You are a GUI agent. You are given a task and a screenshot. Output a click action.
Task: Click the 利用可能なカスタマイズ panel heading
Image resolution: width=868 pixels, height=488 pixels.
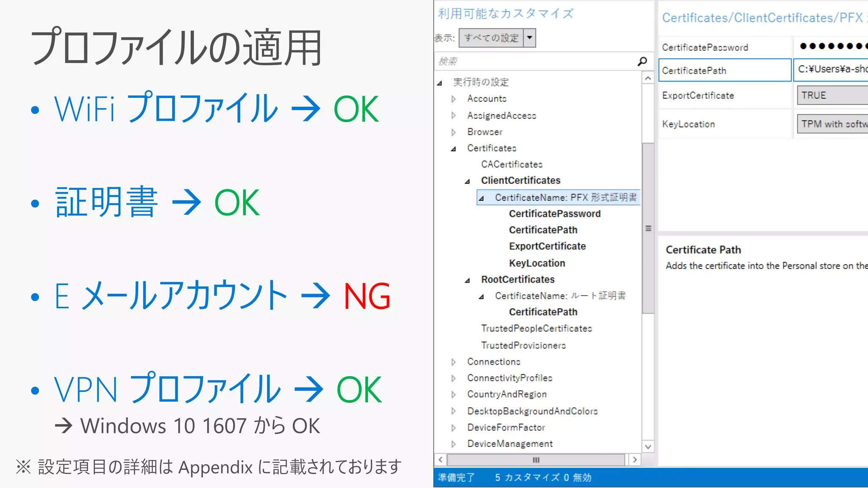(506, 14)
